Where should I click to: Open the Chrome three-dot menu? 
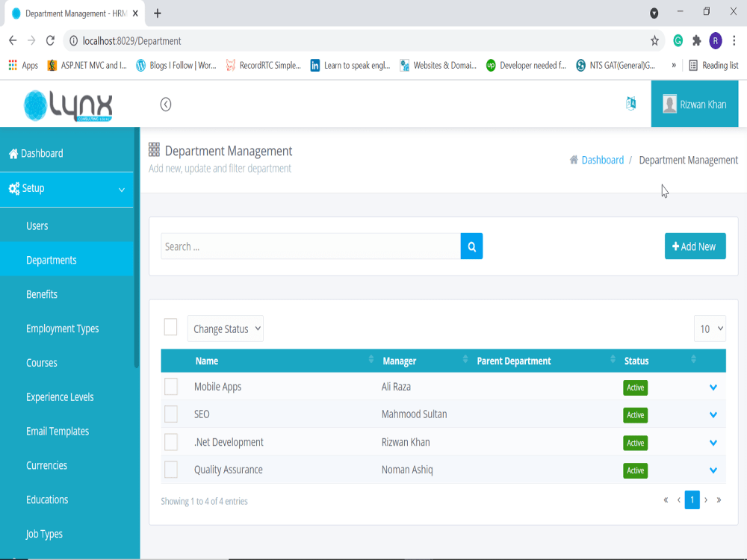coord(734,41)
